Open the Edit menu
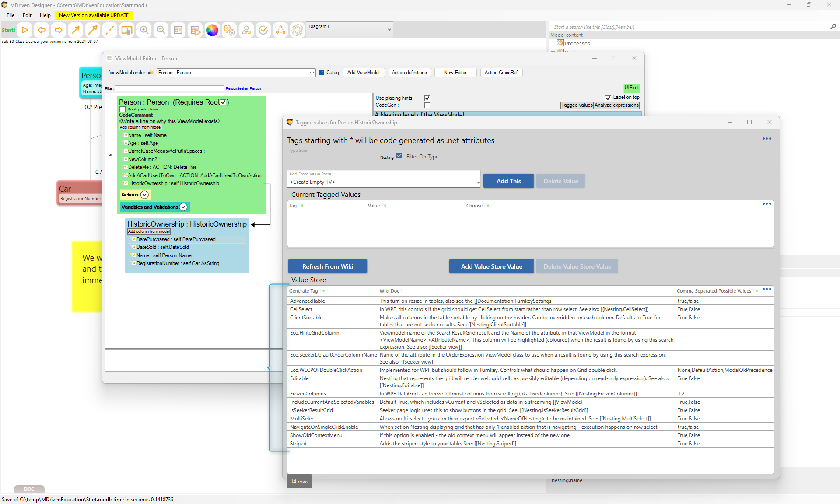This screenshot has width=840, height=504. coord(27,15)
